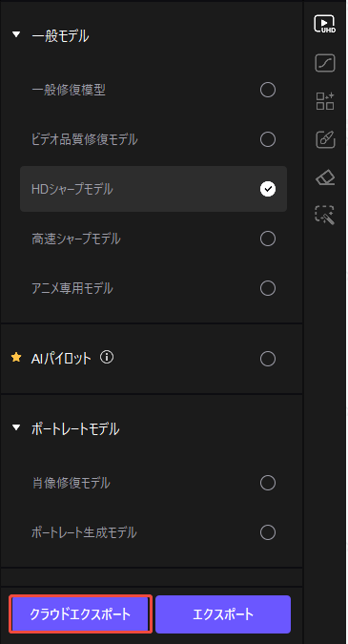Click the エクスポート button
Viewport: 348px width, 644px height.
click(x=223, y=614)
